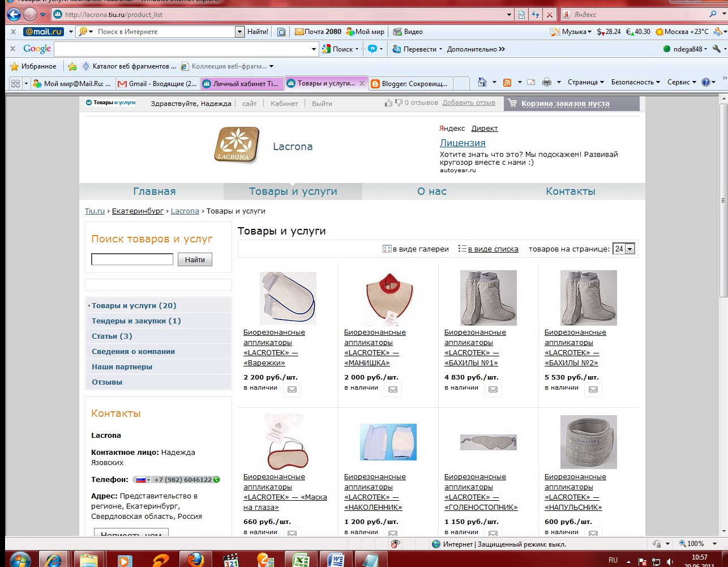The height and width of the screenshot is (567, 728).
Task: Click the read mail envelope icon in command bar
Action: point(531,82)
